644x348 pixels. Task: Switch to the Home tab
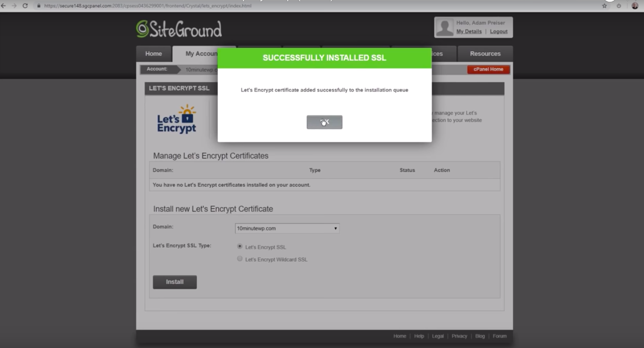pyautogui.click(x=153, y=54)
